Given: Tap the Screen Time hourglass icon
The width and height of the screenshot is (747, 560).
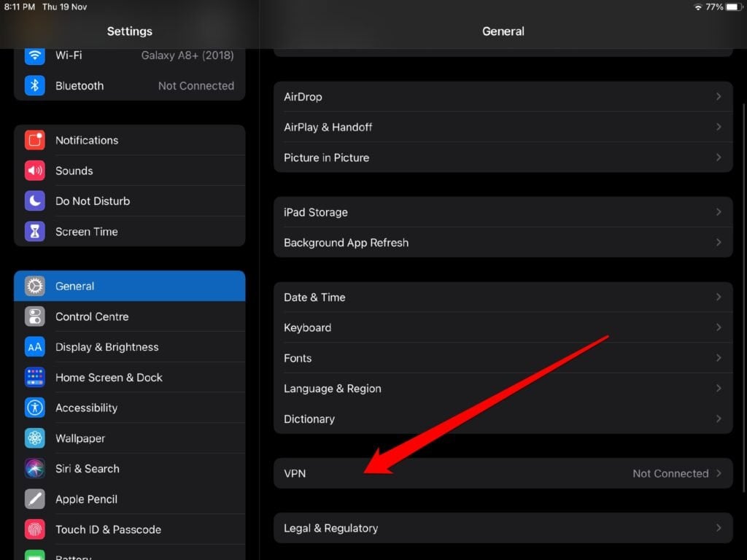Looking at the screenshot, I should click(35, 231).
